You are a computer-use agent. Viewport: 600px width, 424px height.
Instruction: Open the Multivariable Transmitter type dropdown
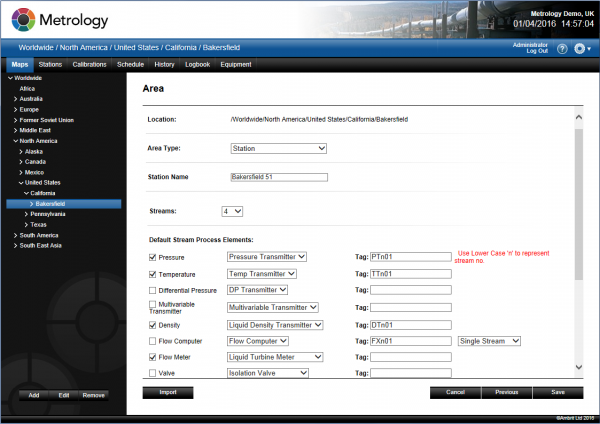(x=273, y=307)
